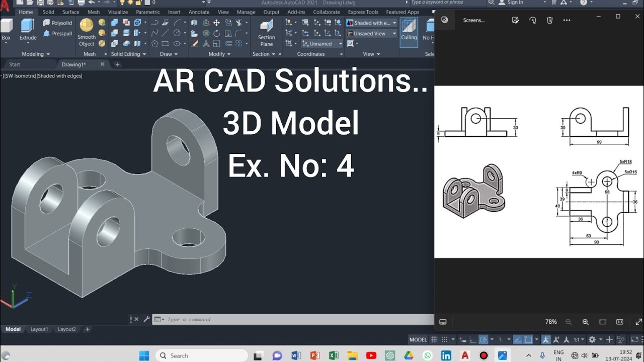Open the annotation scale 1:1 dropdown
The image size is (644, 362).
pyautogui.click(x=579, y=340)
